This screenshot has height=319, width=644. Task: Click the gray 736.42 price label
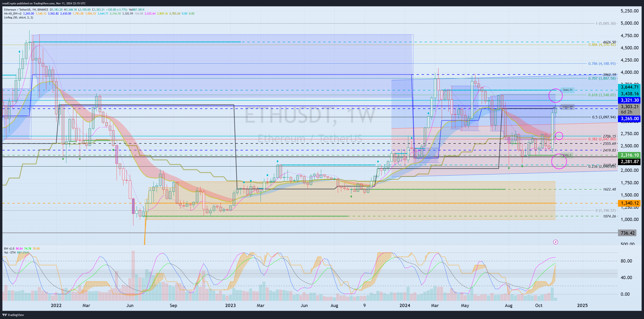[x=627, y=233]
